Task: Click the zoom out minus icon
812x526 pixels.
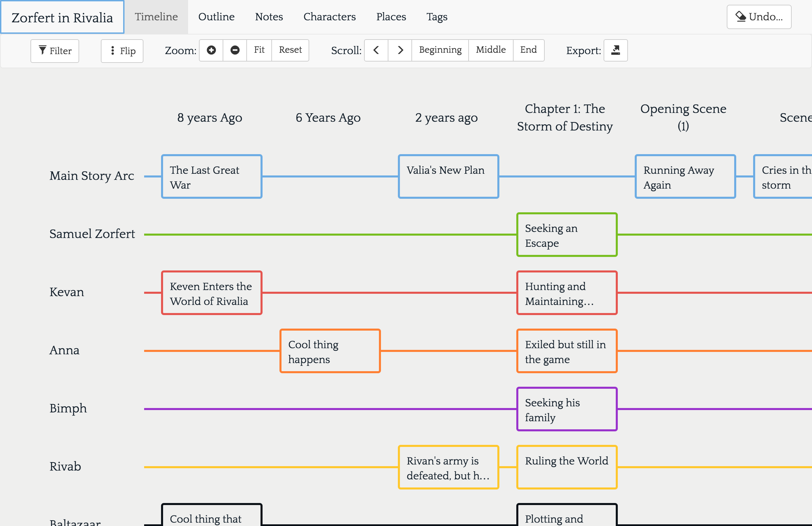Action: (x=235, y=50)
